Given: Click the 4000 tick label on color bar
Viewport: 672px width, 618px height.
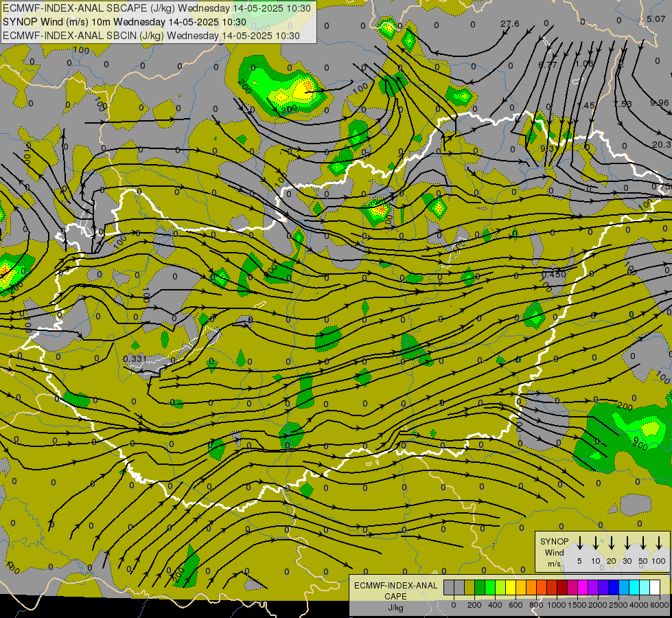Looking at the screenshot, I should click(639, 605).
